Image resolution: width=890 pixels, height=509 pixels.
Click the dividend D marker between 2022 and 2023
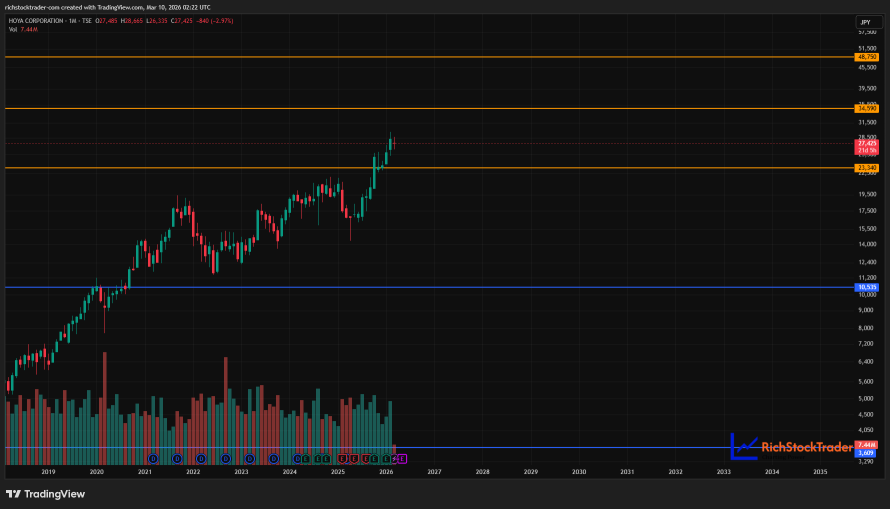[226, 458]
